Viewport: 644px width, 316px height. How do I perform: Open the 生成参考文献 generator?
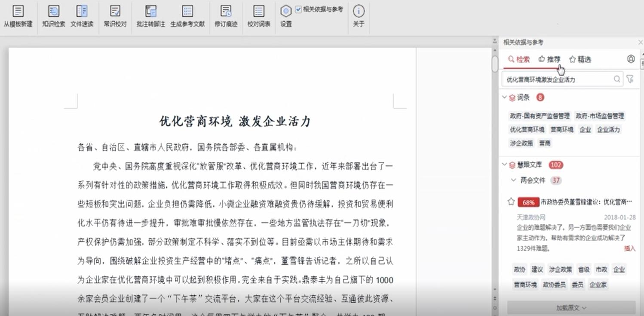187,15
